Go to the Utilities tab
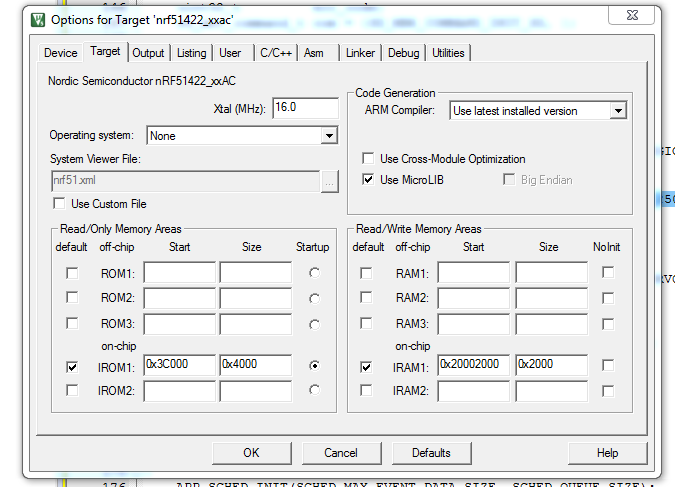This screenshot has height=487, width=675. (x=448, y=53)
